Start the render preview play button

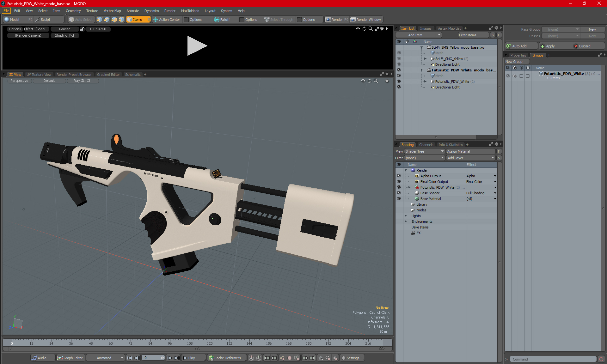pyautogui.click(x=197, y=46)
